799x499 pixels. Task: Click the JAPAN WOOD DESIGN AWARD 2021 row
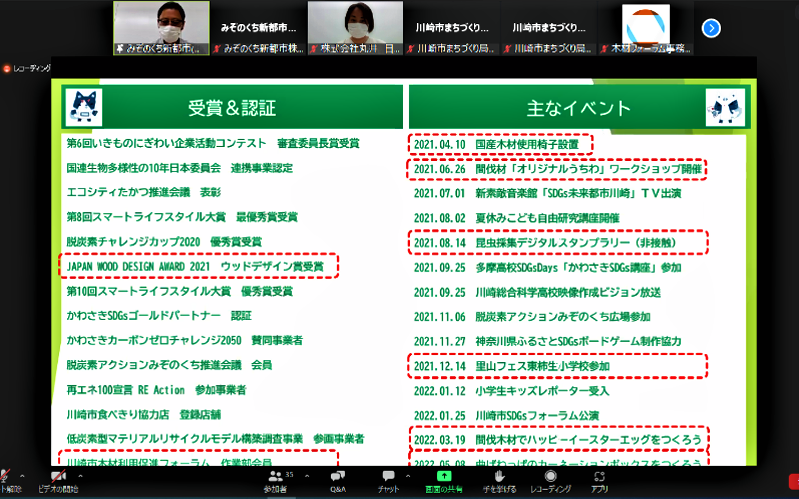195,266
